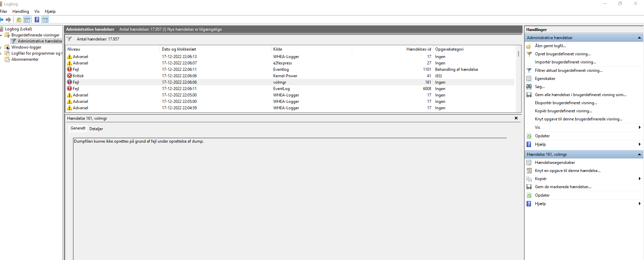Select the Eventlog 1101 error row
Image resolution: width=644 pixels, height=260 pixels.
coord(290,69)
